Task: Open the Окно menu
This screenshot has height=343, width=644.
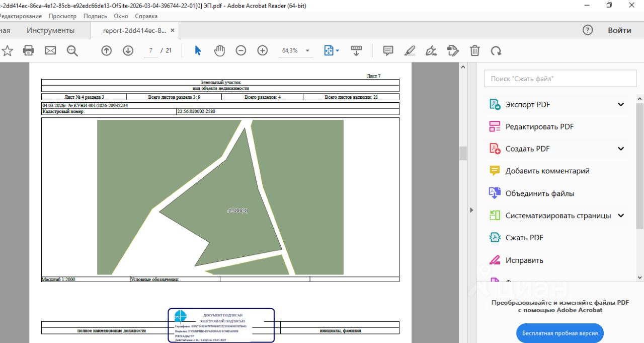Action: point(121,16)
